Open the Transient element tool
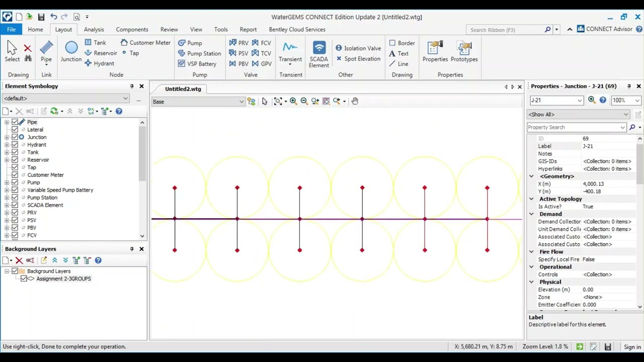Screen dimensions: 644x362 click(290, 53)
